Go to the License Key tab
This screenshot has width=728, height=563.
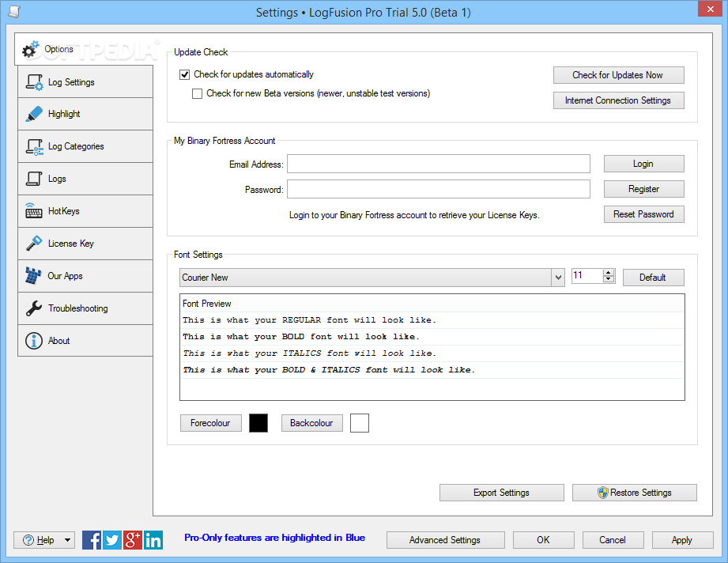tap(85, 244)
